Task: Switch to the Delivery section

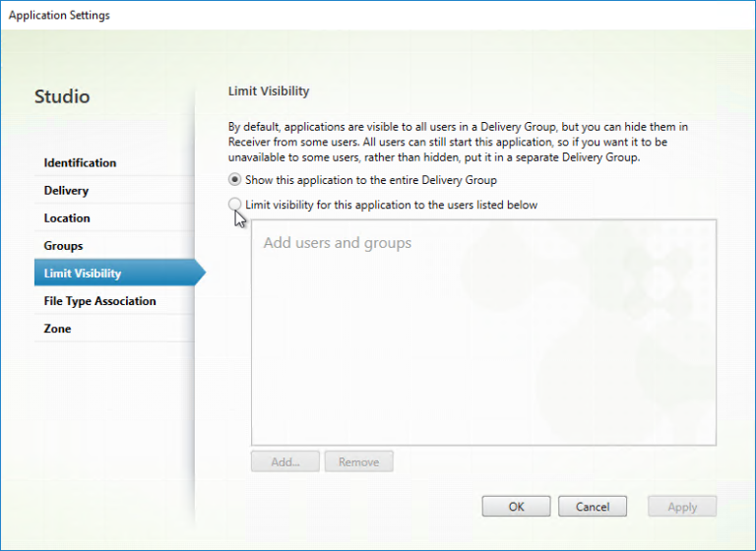Action: pyautogui.click(x=66, y=191)
